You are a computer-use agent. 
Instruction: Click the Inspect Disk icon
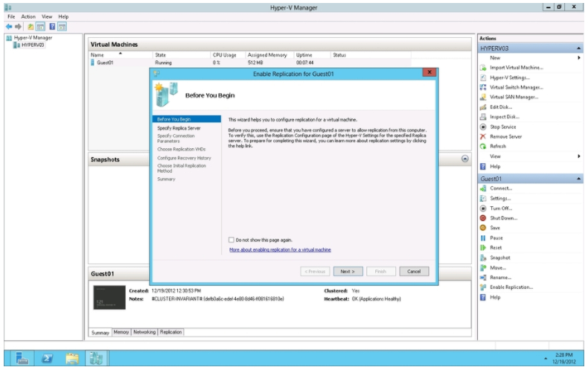click(x=483, y=117)
